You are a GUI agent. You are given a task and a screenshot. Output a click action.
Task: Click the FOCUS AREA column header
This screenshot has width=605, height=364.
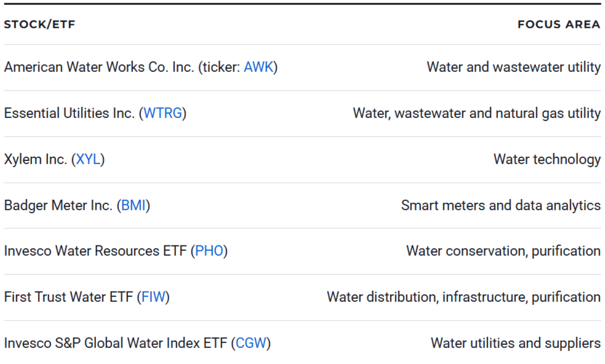[x=558, y=25]
